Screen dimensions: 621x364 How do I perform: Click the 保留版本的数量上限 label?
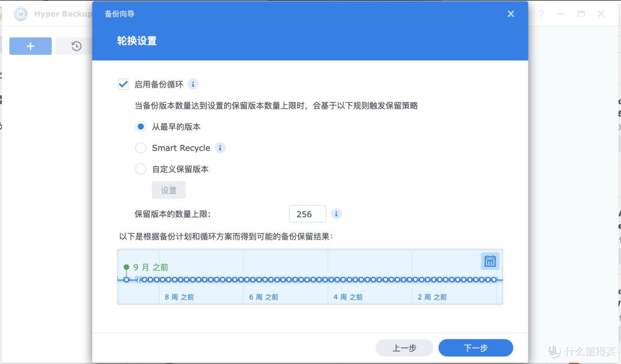[172, 214]
